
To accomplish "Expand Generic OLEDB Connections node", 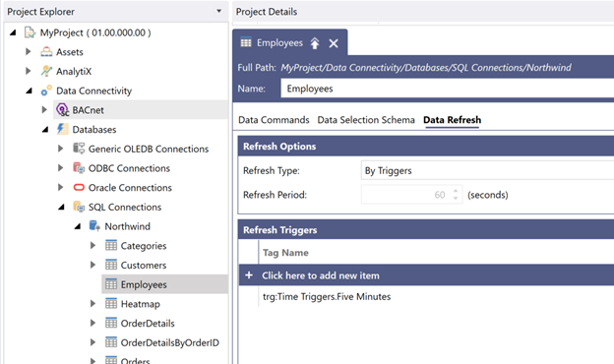I will pyautogui.click(x=60, y=149).
